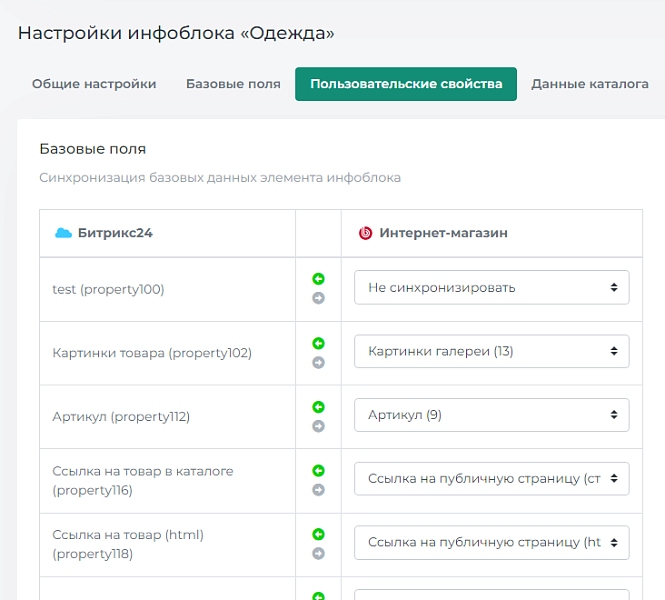Toggle gray right arrow for Картинки товара
Viewport: 665px width, 600px height.
tap(318, 362)
